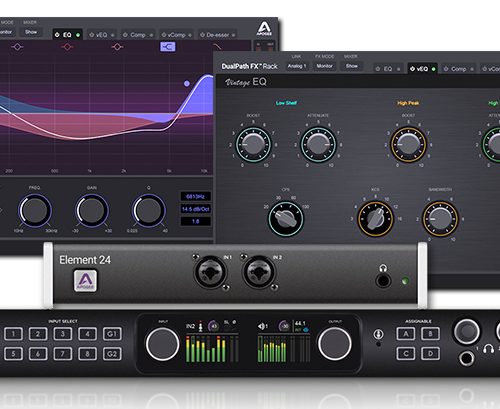The height and width of the screenshot is (409, 500).
Task: Switch to the vComp tab in the EQ window
Action: 176,35
